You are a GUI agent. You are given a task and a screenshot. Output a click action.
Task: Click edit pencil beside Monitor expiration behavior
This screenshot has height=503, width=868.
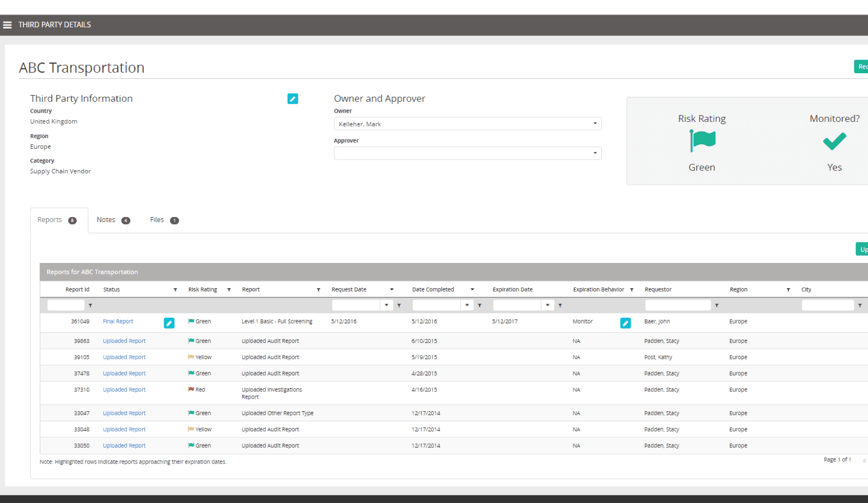pyautogui.click(x=625, y=323)
